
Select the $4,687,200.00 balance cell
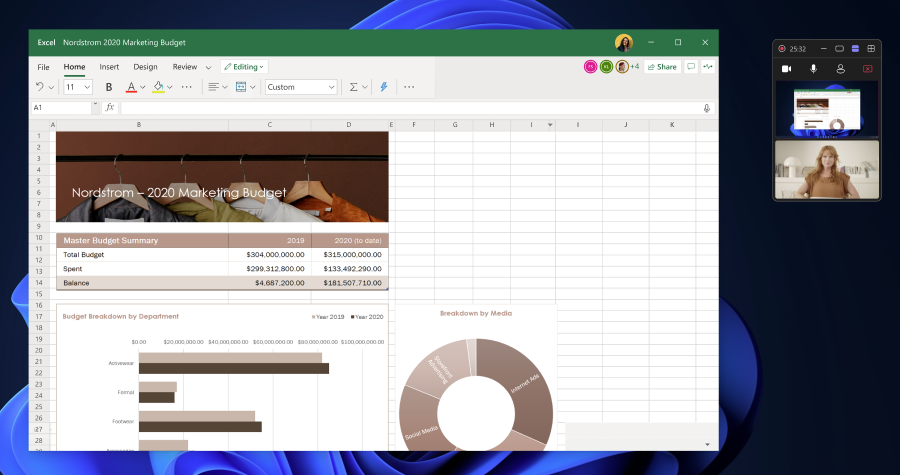point(270,283)
